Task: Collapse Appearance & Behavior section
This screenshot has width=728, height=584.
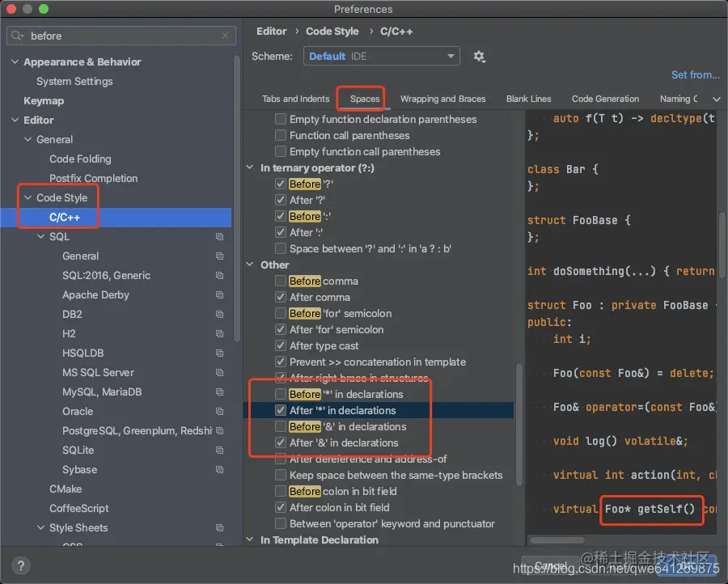Action: [15, 61]
